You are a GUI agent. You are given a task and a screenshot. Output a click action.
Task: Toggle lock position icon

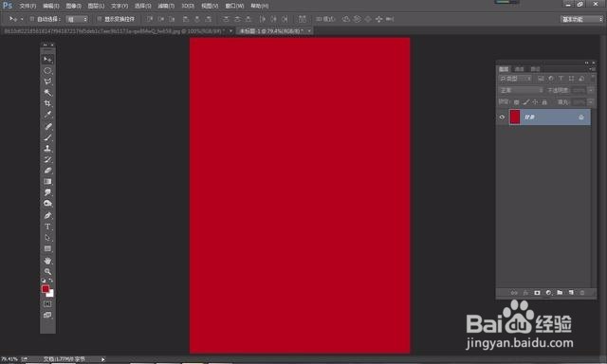click(535, 102)
